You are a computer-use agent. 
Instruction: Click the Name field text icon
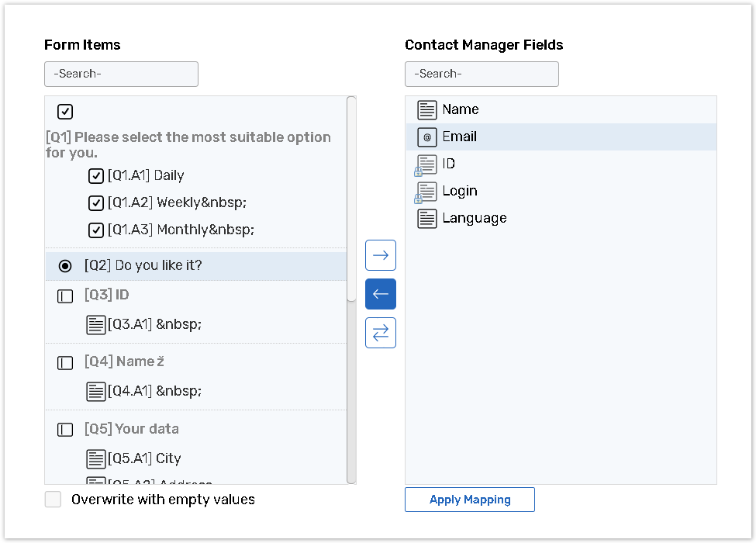point(427,110)
